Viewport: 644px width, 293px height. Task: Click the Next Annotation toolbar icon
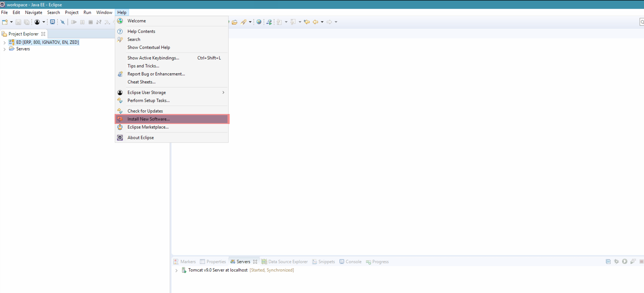279,22
